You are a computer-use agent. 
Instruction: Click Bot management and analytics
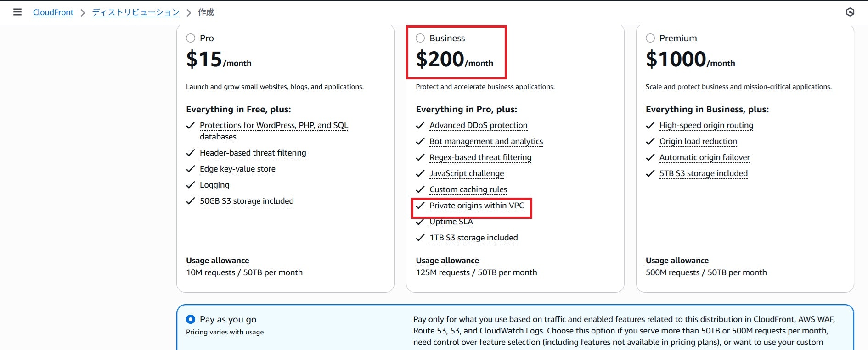[x=486, y=141]
